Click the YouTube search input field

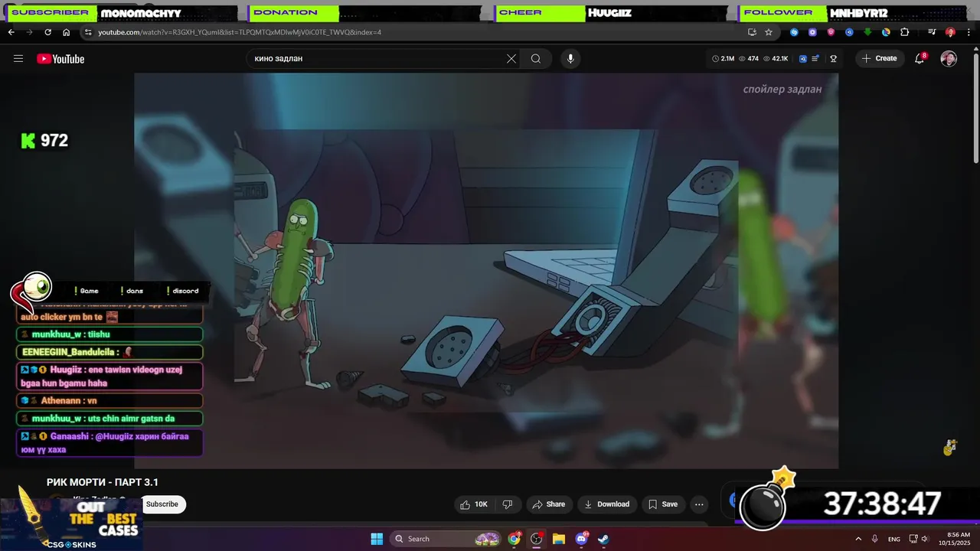[x=375, y=59]
